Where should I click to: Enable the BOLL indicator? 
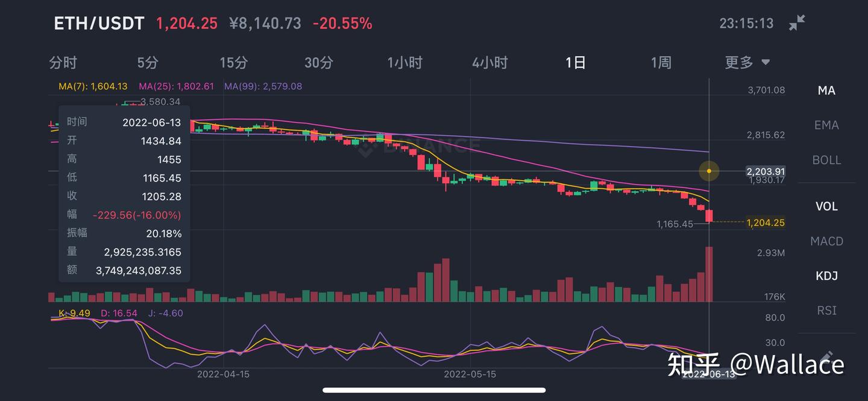[x=826, y=160]
